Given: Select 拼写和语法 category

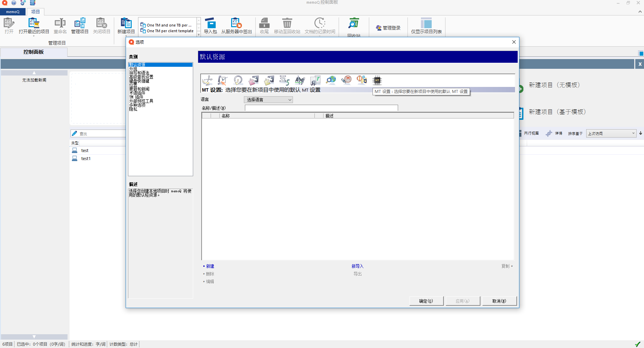Looking at the screenshot, I should (x=139, y=73).
